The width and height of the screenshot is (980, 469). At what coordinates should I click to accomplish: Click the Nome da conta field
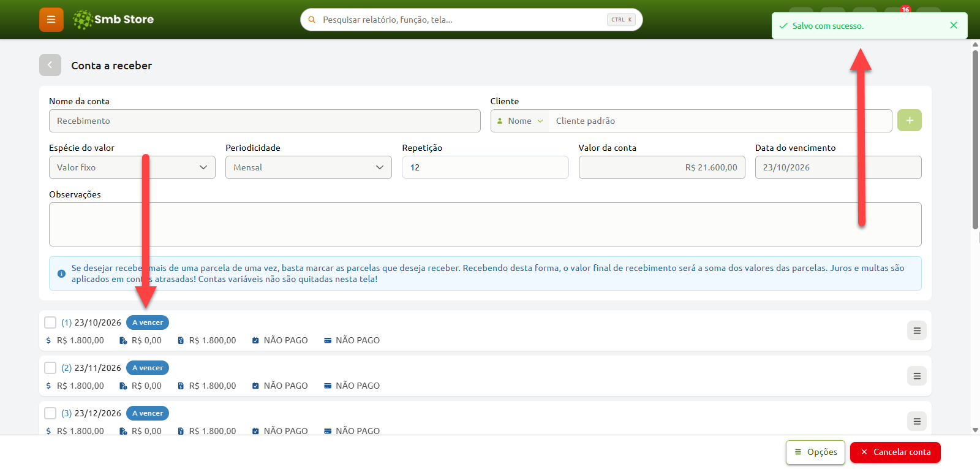coord(265,121)
